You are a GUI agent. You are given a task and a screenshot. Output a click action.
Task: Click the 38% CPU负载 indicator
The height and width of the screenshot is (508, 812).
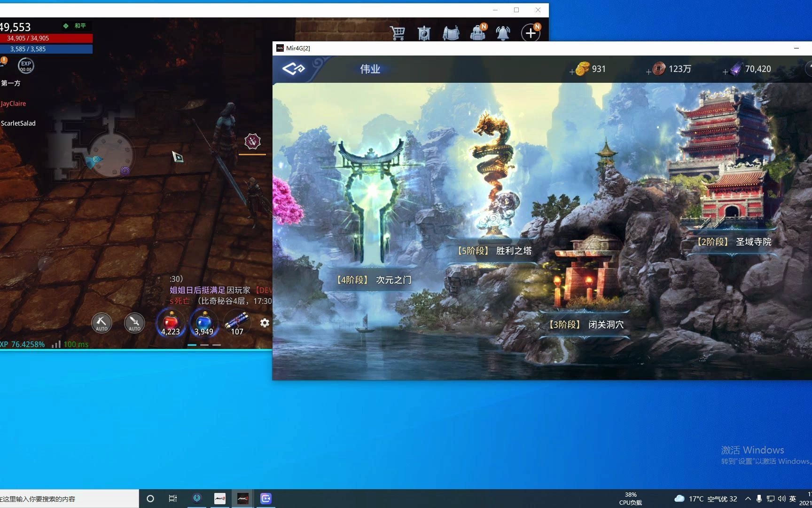pyautogui.click(x=631, y=499)
